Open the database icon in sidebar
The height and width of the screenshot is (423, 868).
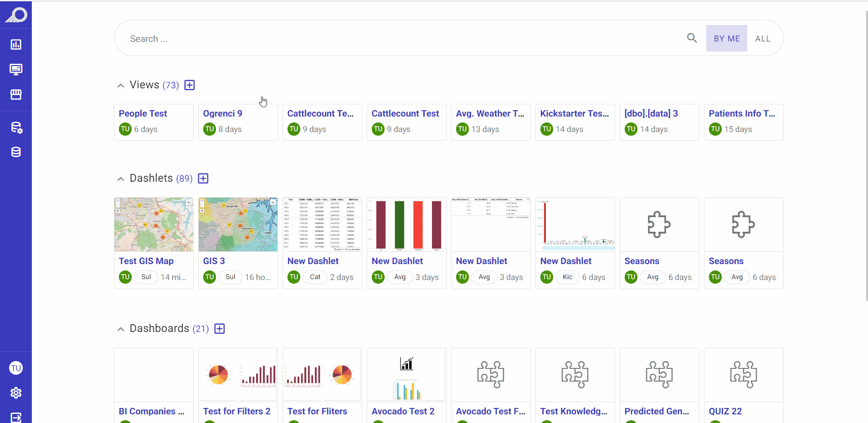point(16,152)
